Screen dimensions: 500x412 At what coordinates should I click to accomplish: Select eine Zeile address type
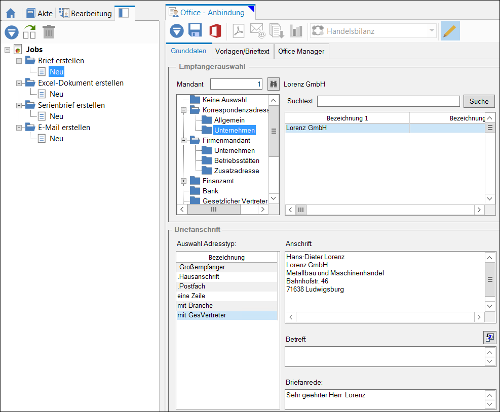[227, 296]
